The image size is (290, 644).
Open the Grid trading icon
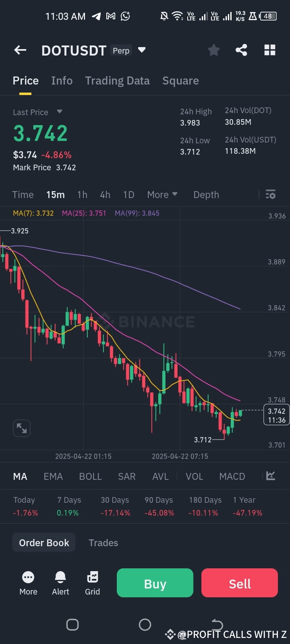point(92,578)
